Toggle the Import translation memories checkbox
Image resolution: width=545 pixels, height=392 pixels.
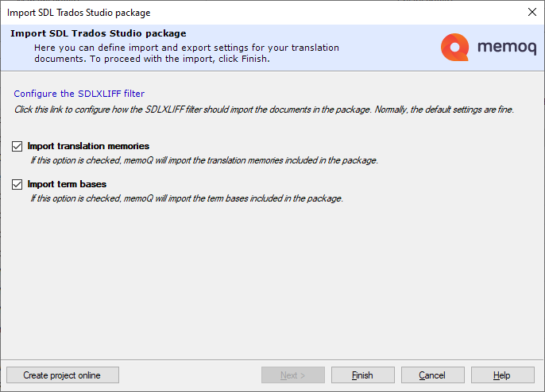17,147
